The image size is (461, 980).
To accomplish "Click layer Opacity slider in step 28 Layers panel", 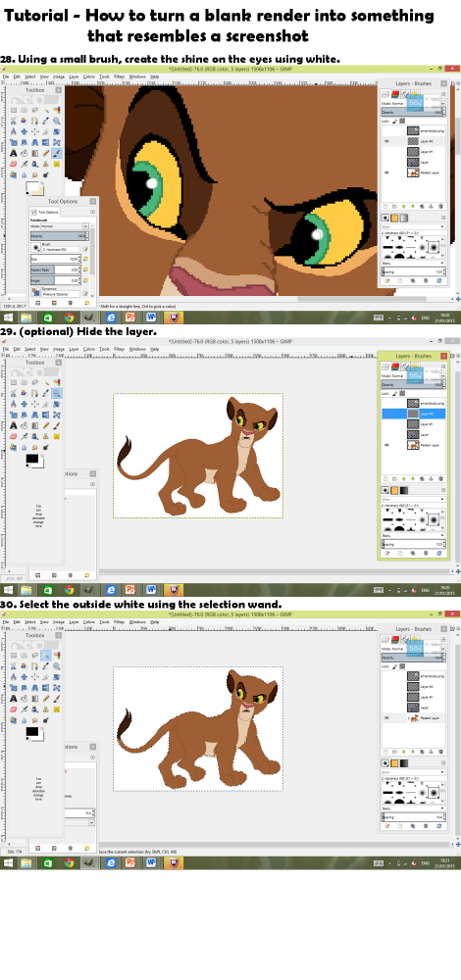I will [414, 113].
